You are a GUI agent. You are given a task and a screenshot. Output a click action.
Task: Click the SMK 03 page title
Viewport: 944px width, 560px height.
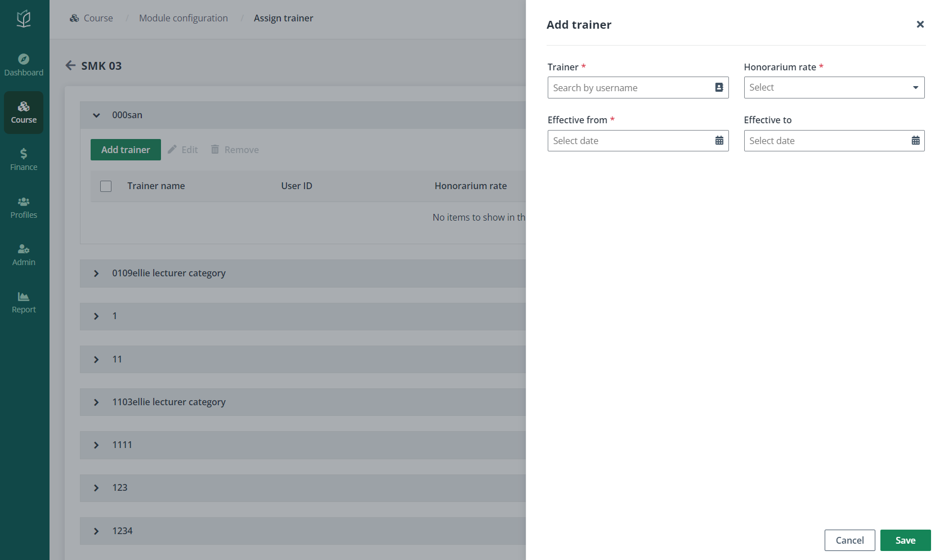click(x=101, y=66)
